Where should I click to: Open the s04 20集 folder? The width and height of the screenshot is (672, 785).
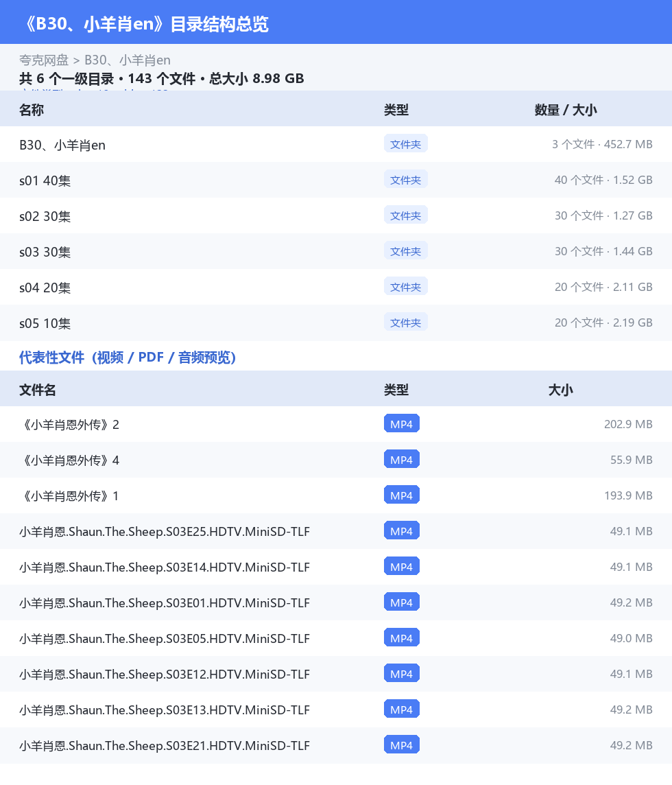(336, 288)
